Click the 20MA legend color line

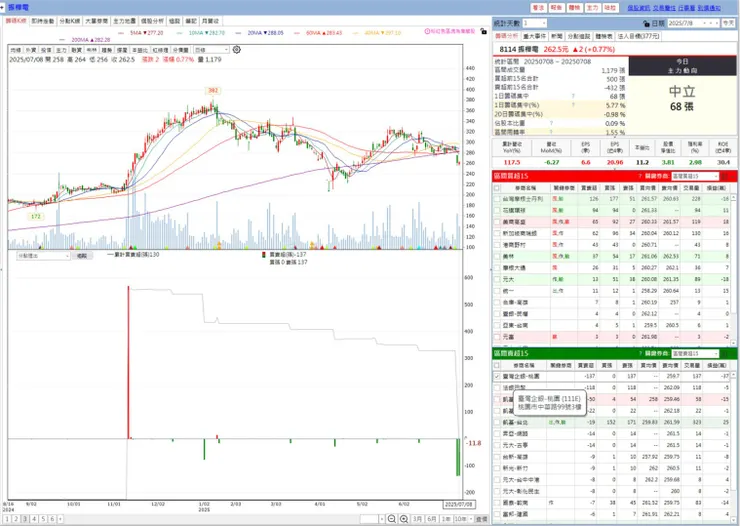pyautogui.click(x=238, y=33)
